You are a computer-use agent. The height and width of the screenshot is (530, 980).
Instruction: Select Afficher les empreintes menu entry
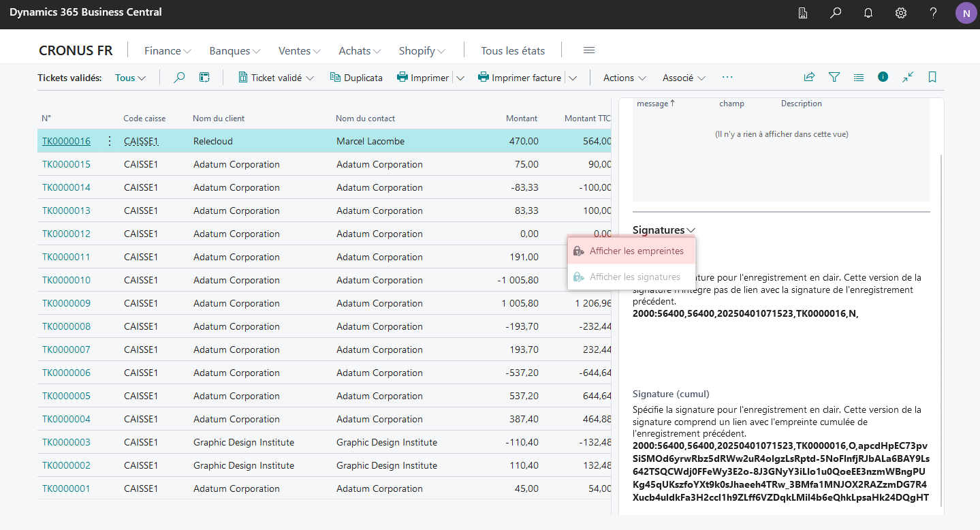631,251
